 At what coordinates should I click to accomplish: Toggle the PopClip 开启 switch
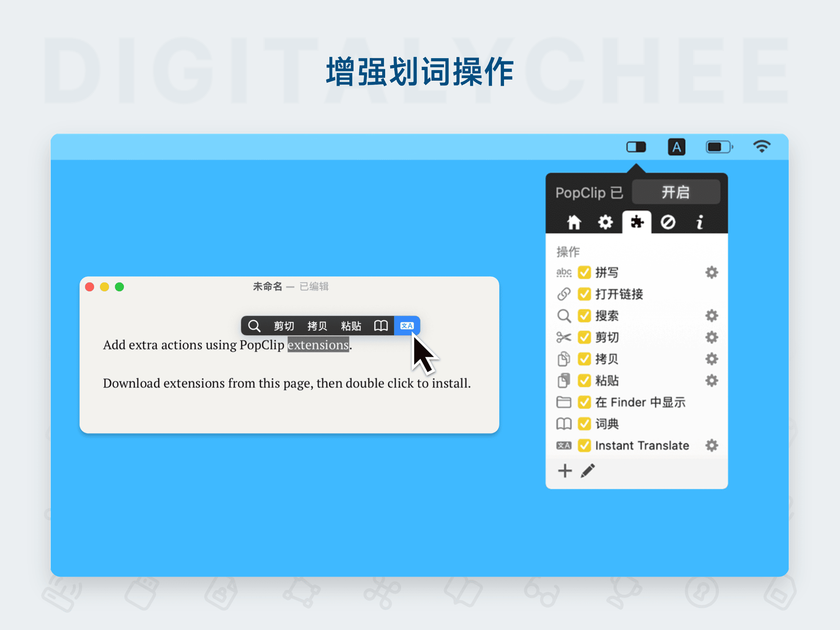click(x=676, y=192)
